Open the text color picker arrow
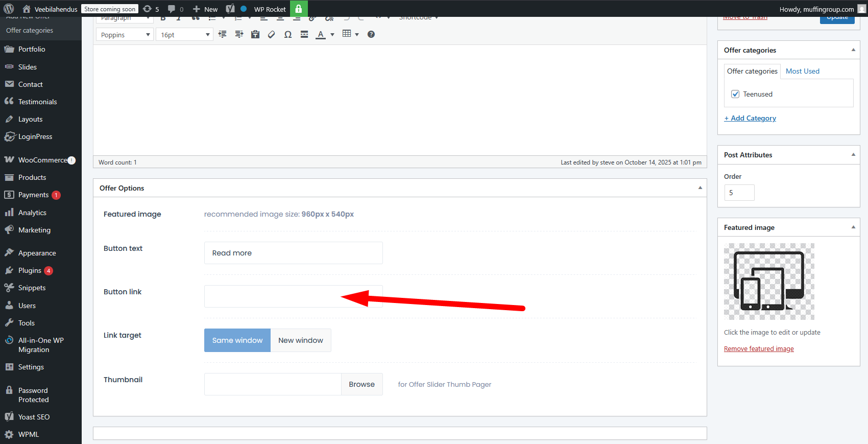Image resolution: width=868 pixels, height=444 pixels. [x=332, y=35]
